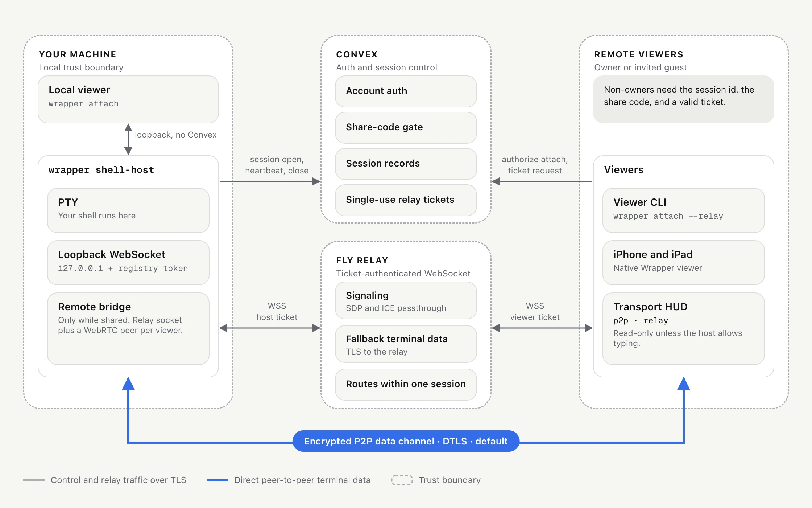Screen dimensions: 812x508
Task: Select the Share-code gate box
Action: tap(406, 128)
